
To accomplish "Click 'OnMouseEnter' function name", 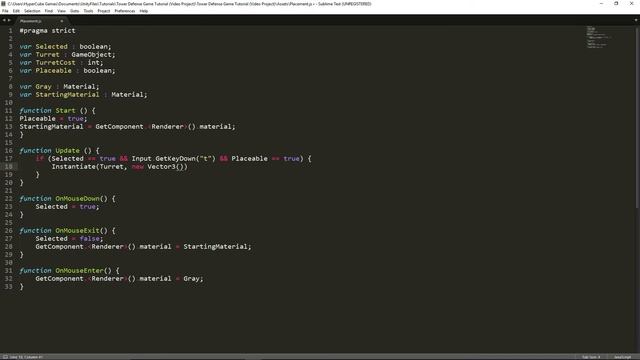I will point(80,271).
